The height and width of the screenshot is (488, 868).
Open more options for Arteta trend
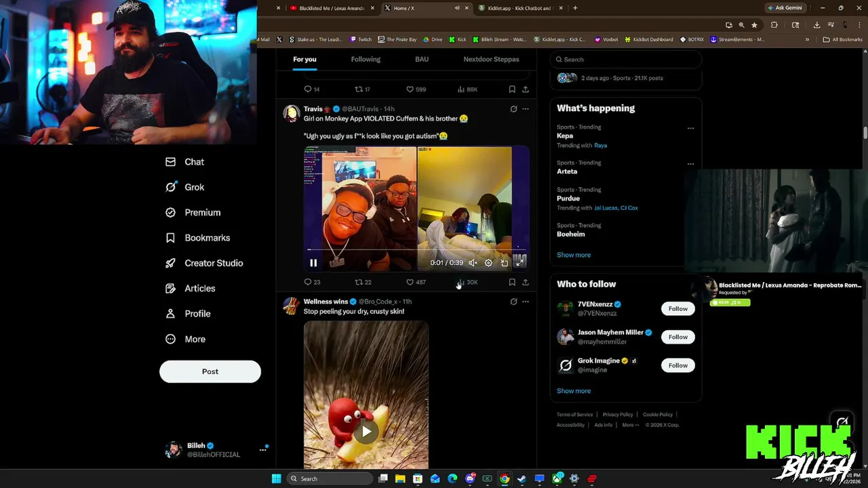click(x=690, y=164)
